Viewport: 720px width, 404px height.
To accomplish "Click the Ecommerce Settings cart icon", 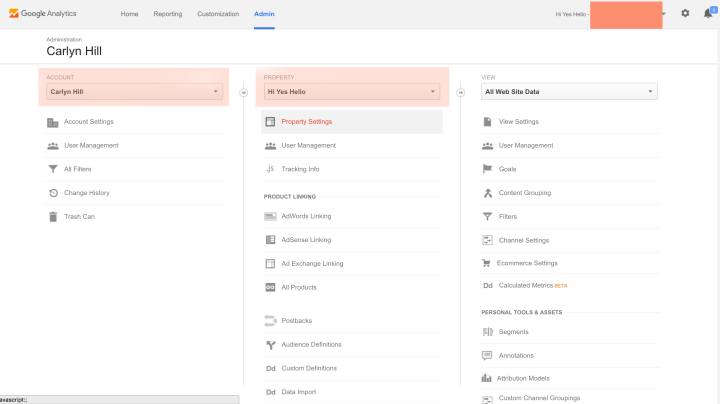I will [x=486, y=263].
